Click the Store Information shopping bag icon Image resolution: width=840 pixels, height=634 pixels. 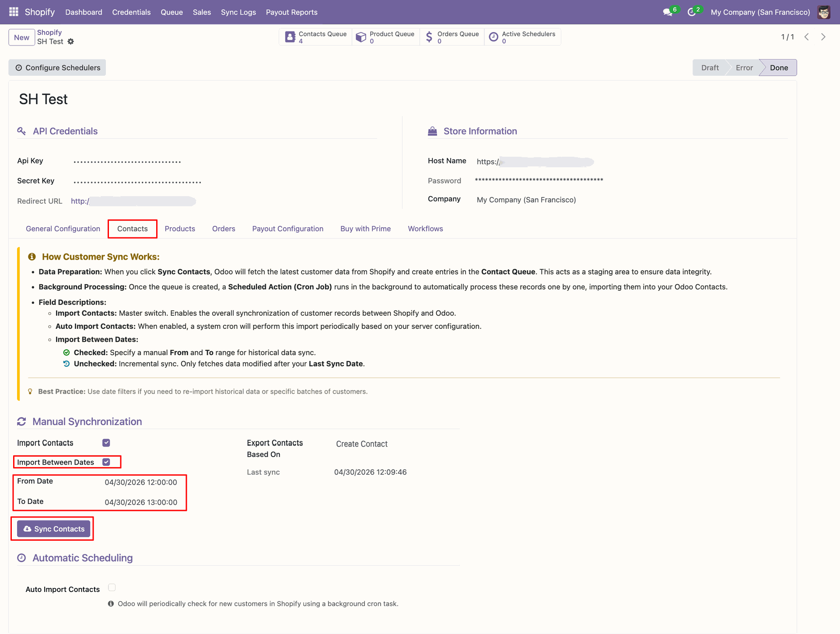pyautogui.click(x=432, y=131)
